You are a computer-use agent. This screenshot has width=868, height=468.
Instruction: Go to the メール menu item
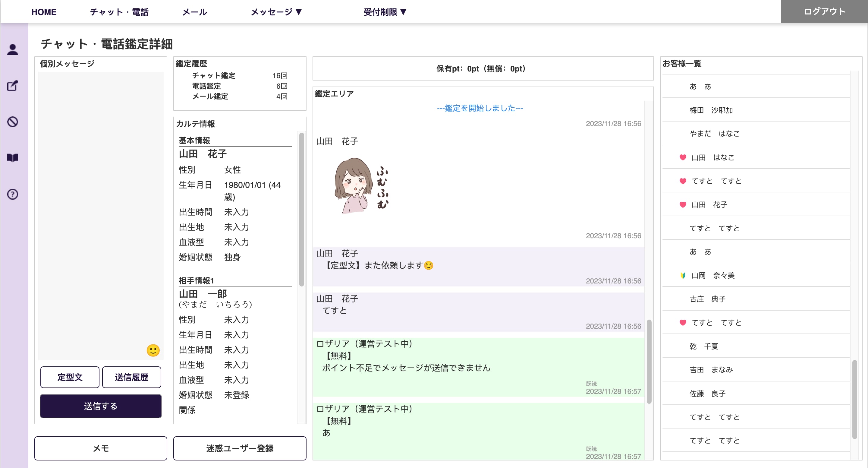point(194,12)
